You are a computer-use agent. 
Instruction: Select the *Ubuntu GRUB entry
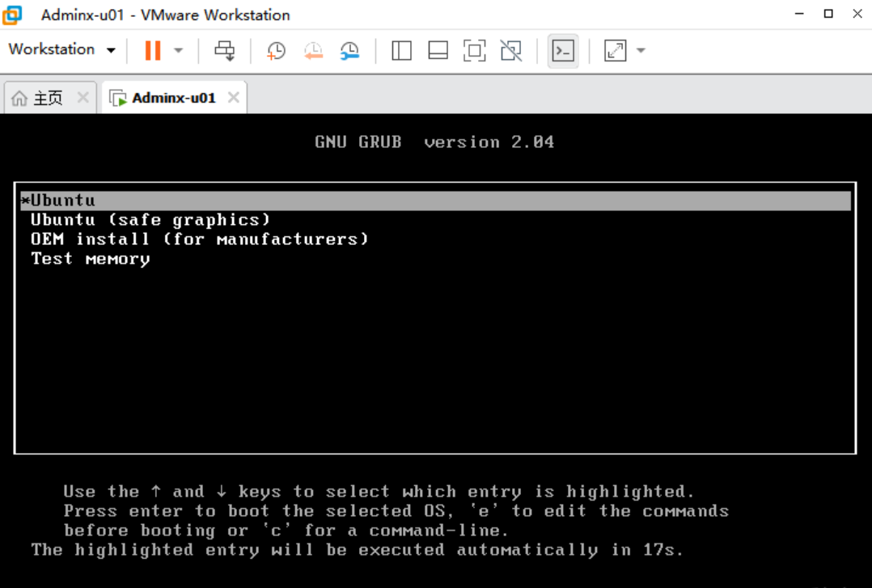435,201
